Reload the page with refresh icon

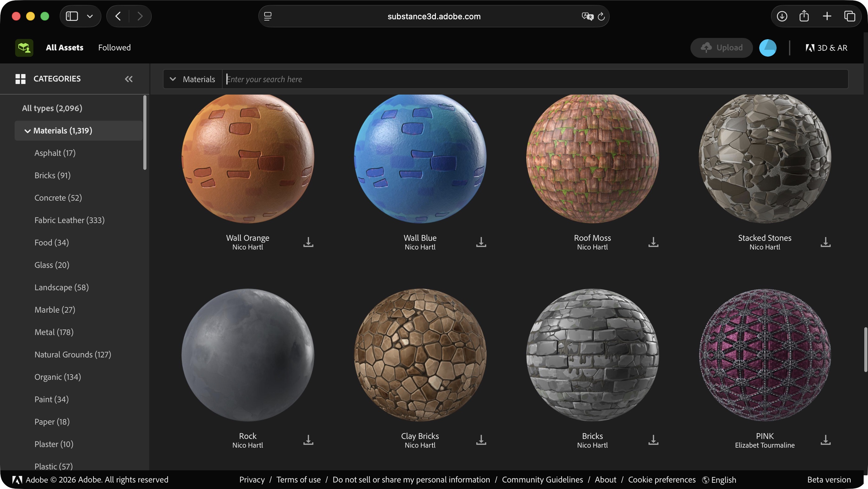click(601, 16)
